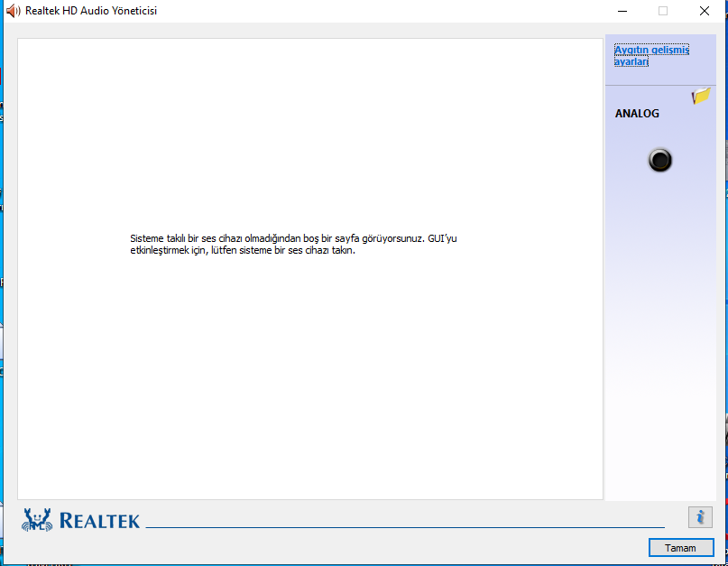Open Aygıtın gelişmiş ayarları link

point(651,55)
